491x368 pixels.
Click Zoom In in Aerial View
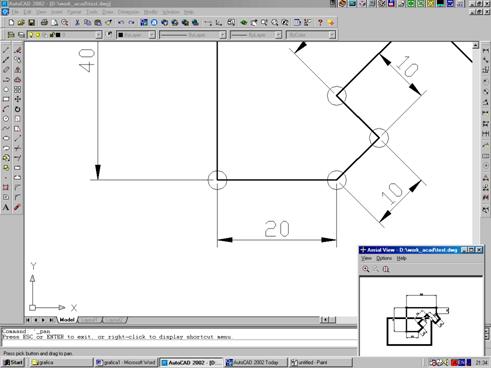pyautogui.click(x=366, y=269)
